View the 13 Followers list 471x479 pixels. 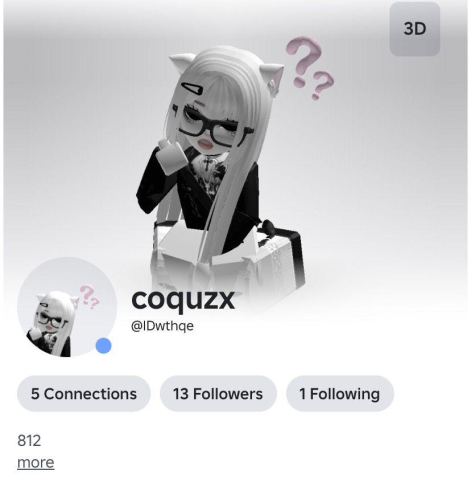pos(218,394)
